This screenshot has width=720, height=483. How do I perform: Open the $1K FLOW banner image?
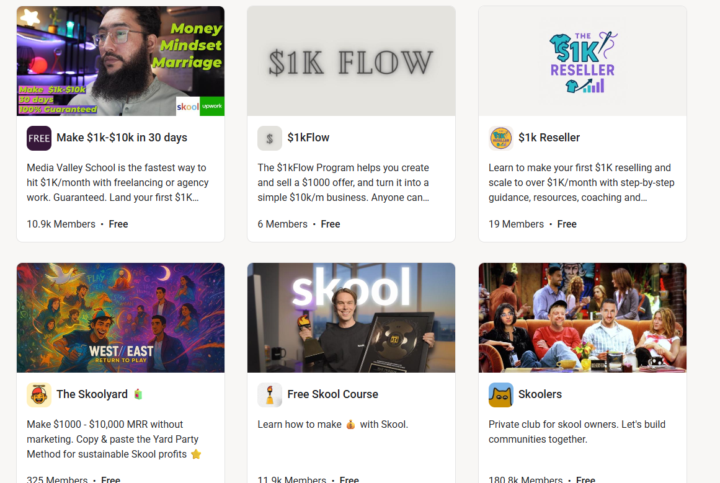pyautogui.click(x=351, y=61)
